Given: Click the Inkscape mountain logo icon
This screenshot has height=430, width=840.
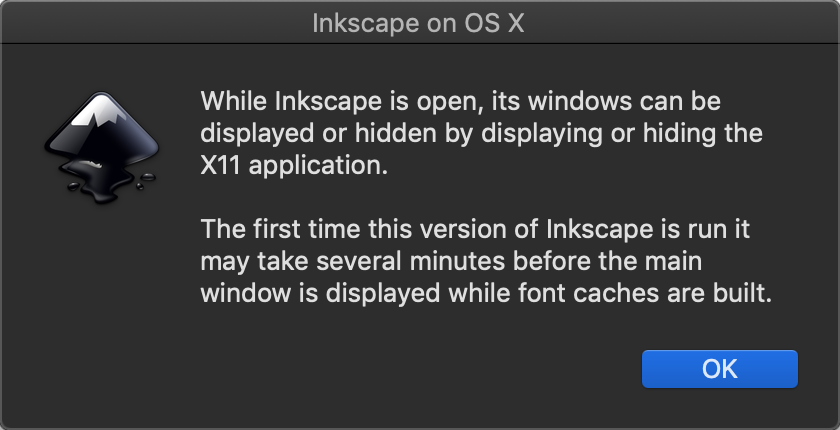Looking at the screenshot, I should (x=101, y=140).
